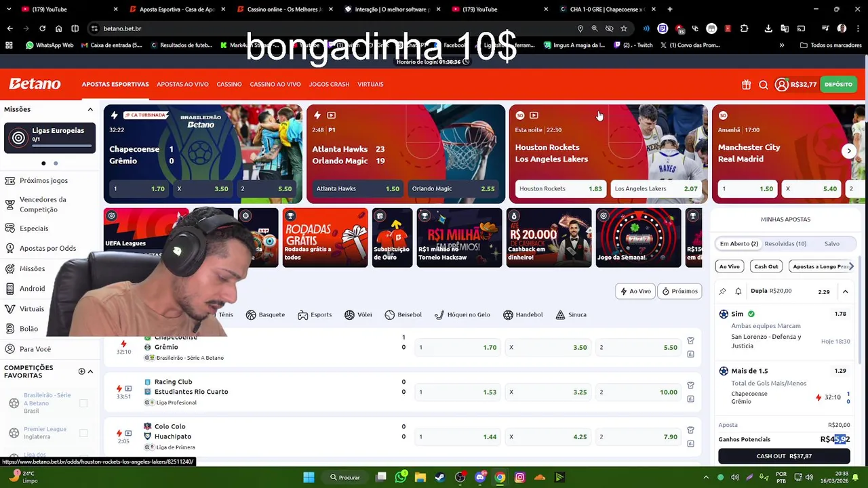Select Hóquei no Gelo sport filter
The image size is (868, 488).
[462, 314]
